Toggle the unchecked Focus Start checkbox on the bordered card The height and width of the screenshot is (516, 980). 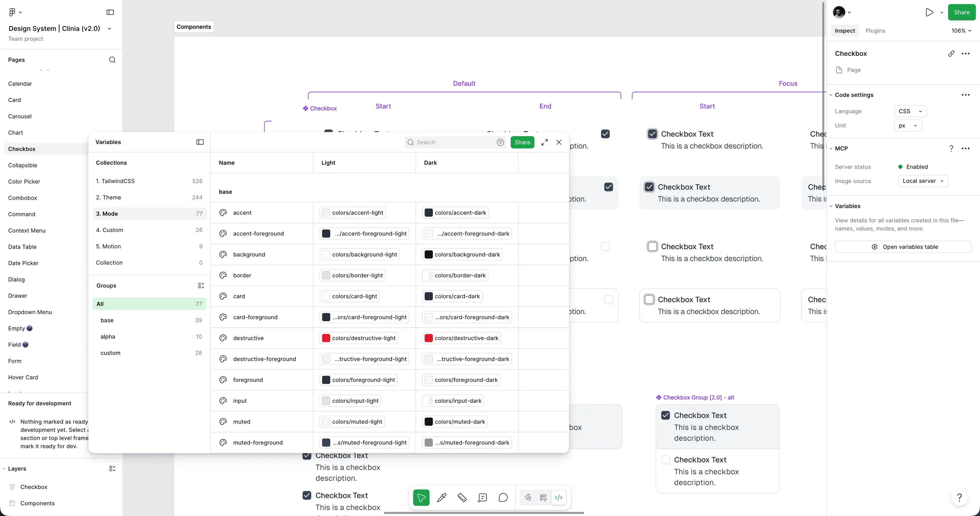pos(650,300)
